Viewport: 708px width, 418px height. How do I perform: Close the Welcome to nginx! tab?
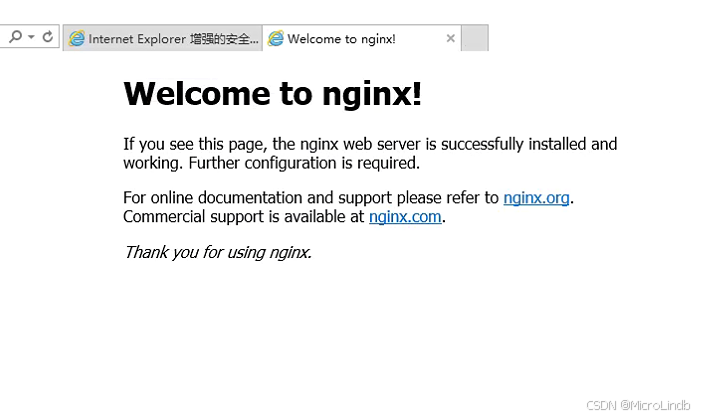click(450, 38)
